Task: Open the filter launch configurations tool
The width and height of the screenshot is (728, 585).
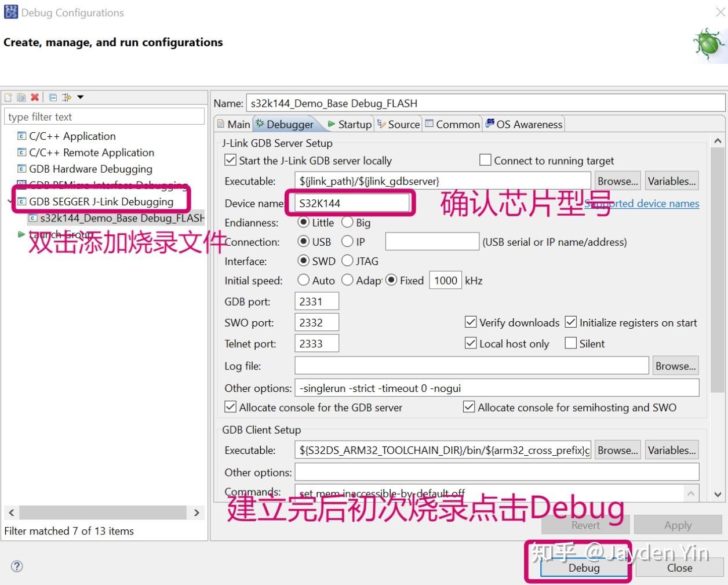Action: [x=65, y=97]
